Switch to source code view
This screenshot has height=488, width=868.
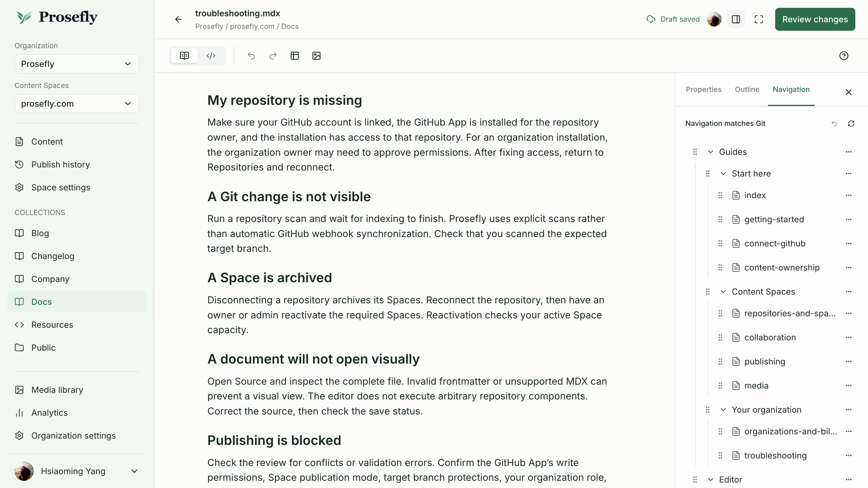pos(211,55)
